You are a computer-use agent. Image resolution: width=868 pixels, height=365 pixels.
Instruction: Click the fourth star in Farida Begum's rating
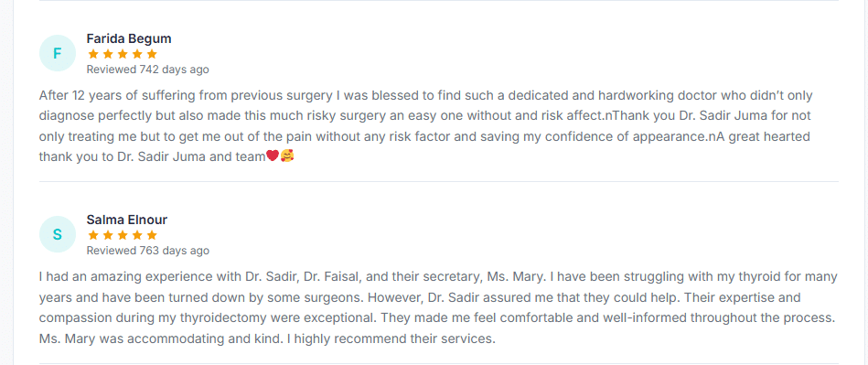coord(137,54)
